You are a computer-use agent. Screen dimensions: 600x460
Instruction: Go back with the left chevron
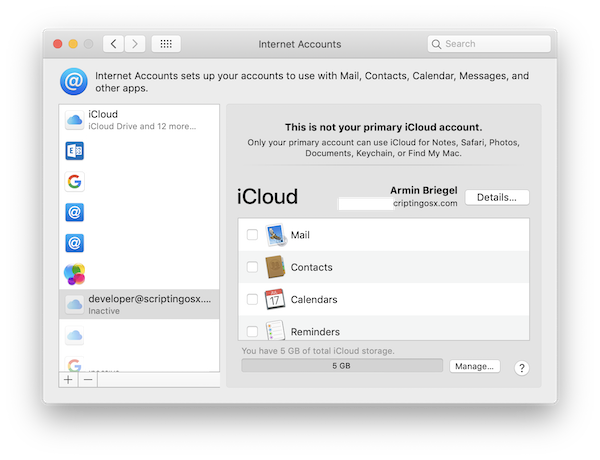(113, 44)
